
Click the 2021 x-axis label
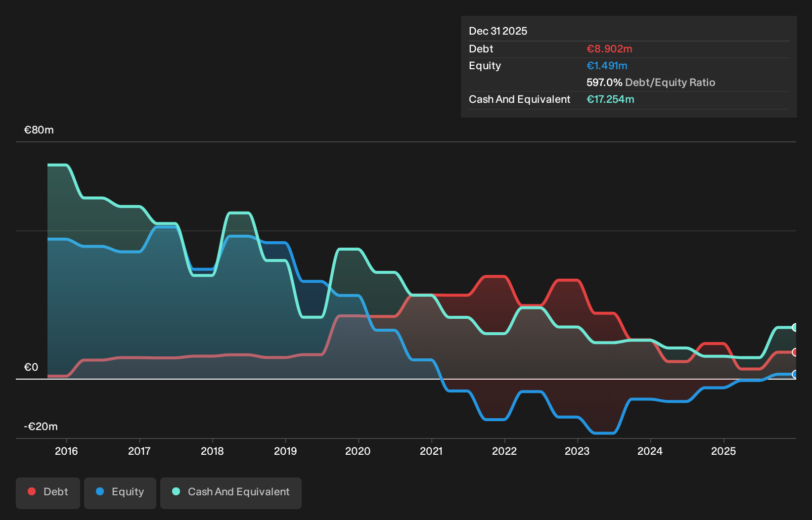tap(431, 451)
